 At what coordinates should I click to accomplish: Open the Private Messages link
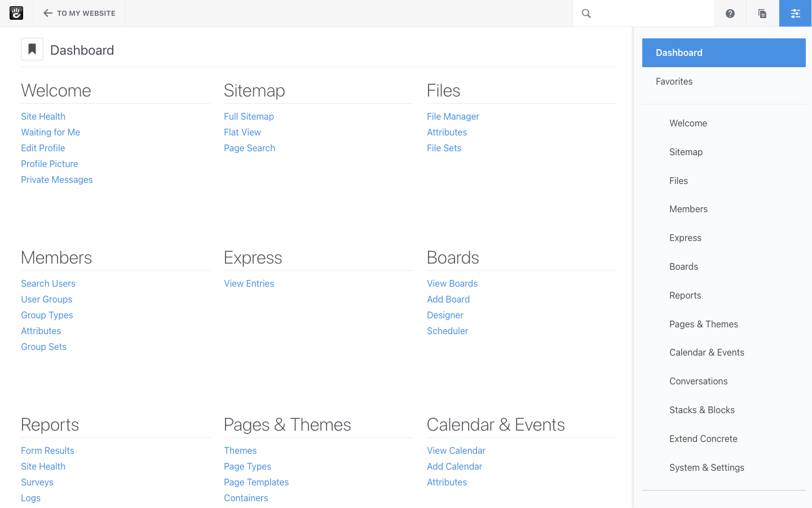(56, 179)
